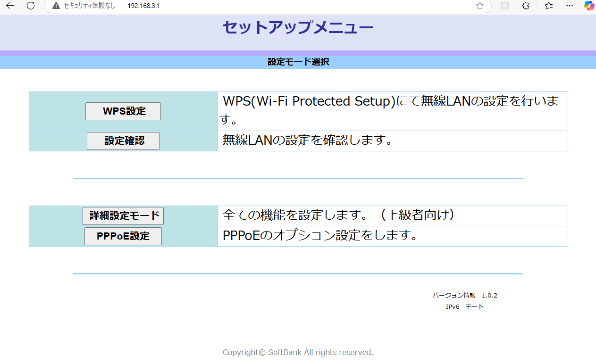The width and height of the screenshot is (596, 364).
Task: Click the セットアップメニュー heading
Action: 298,28
